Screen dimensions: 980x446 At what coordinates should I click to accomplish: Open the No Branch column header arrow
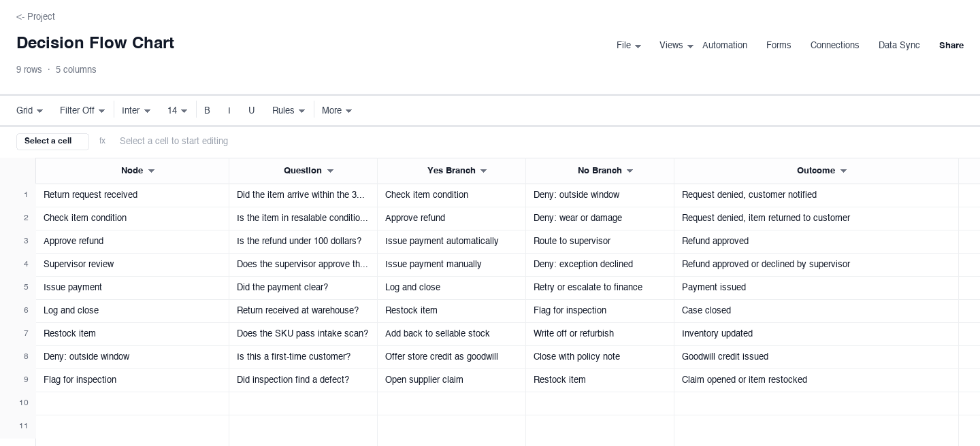[630, 171]
